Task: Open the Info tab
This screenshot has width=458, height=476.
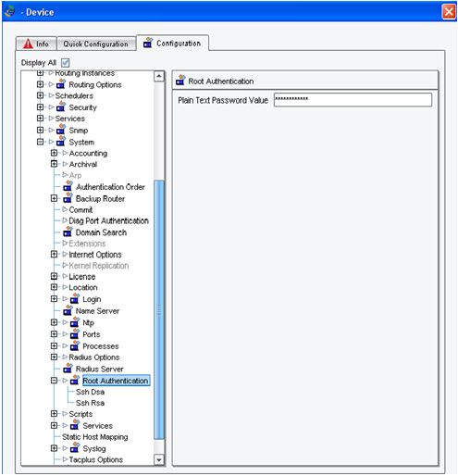Action: pyautogui.click(x=36, y=44)
